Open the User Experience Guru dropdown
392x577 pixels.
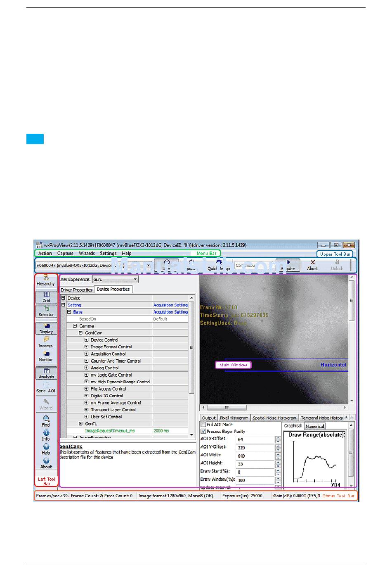click(115, 280)
